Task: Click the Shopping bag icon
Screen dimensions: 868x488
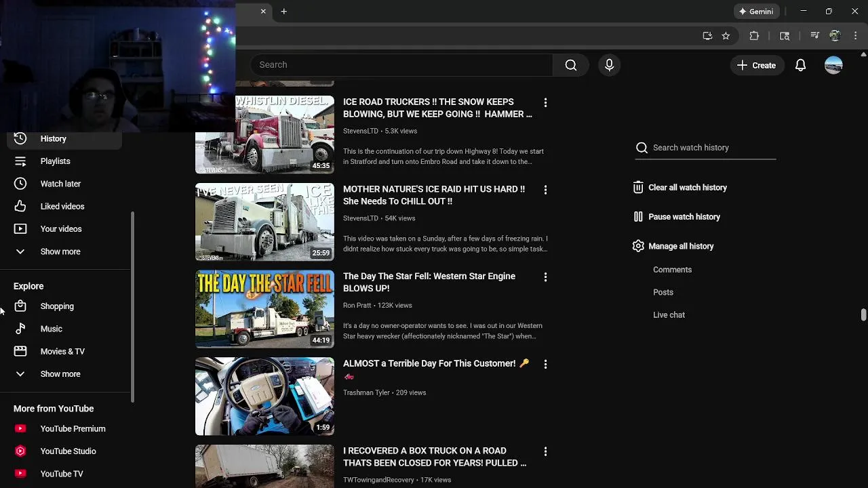Action: click(20, 306)
